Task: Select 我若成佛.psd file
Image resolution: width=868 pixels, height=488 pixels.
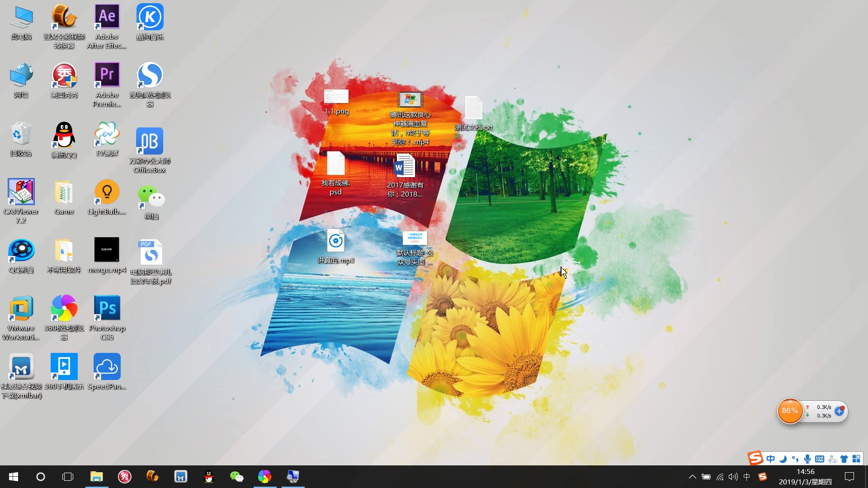Action: pos(336,174)
